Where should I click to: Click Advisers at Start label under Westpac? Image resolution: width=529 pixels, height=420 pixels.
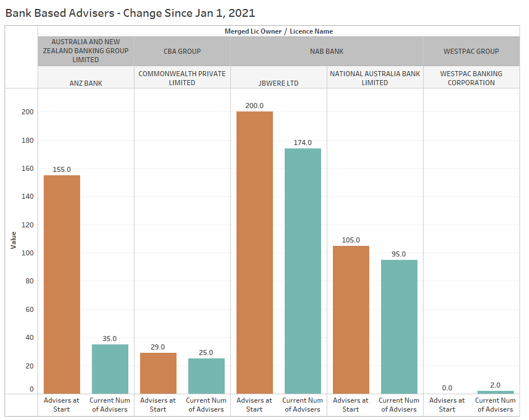point(447,405)
